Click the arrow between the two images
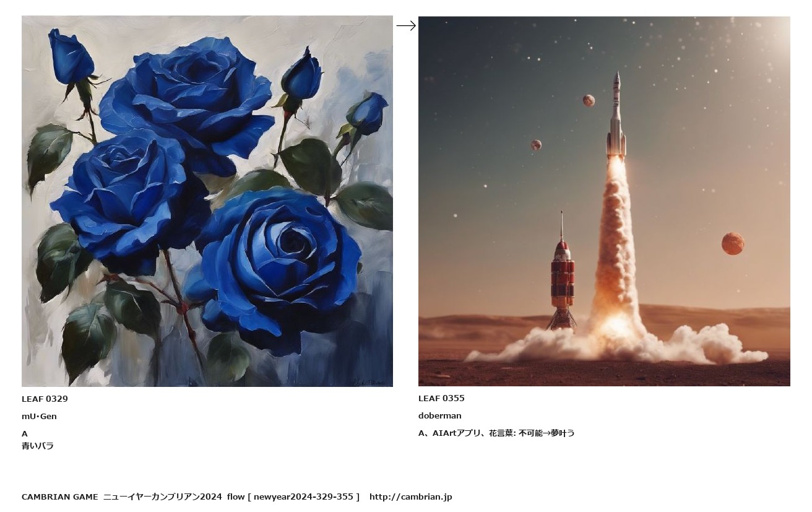This screenshot has width=812, height=512. [406, 25]
